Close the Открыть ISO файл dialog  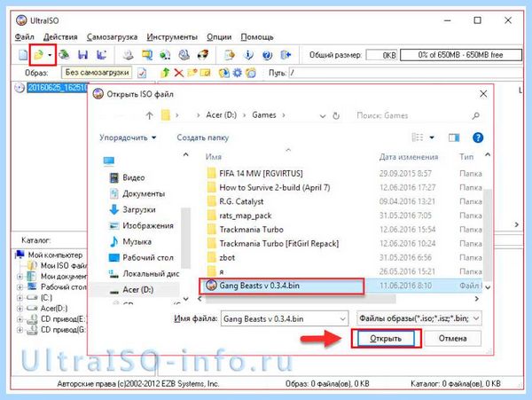point(483,94)
